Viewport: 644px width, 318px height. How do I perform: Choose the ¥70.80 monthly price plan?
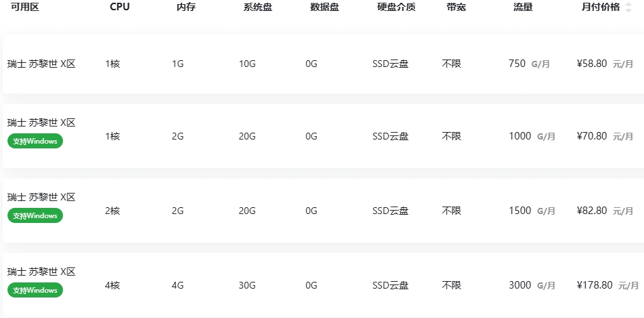click(x=592, y=136)
